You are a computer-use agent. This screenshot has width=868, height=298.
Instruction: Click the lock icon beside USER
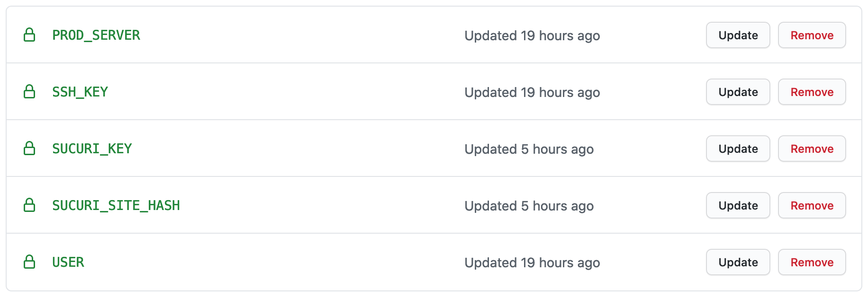29,262
